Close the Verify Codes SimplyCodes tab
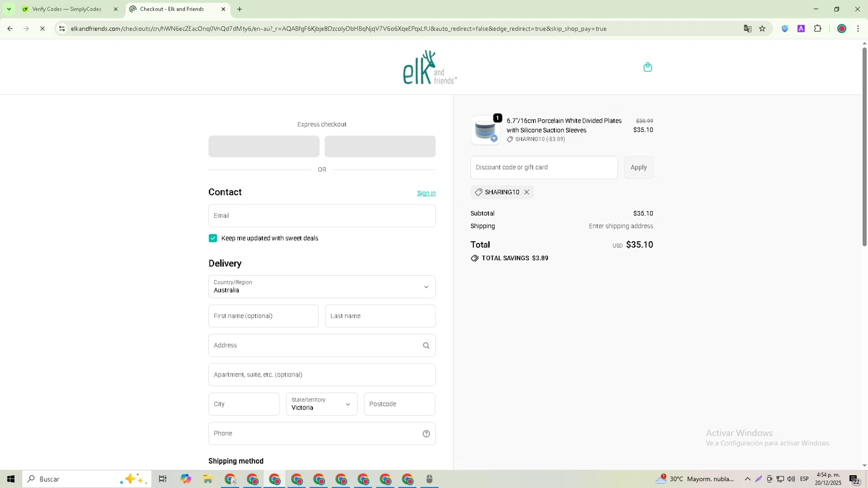The image size is (868, 488). click(115, 9)
